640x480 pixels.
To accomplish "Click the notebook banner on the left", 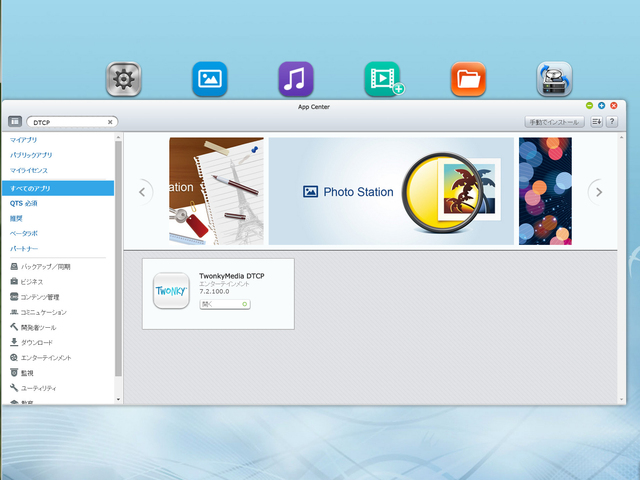I will tap(216, 191).
